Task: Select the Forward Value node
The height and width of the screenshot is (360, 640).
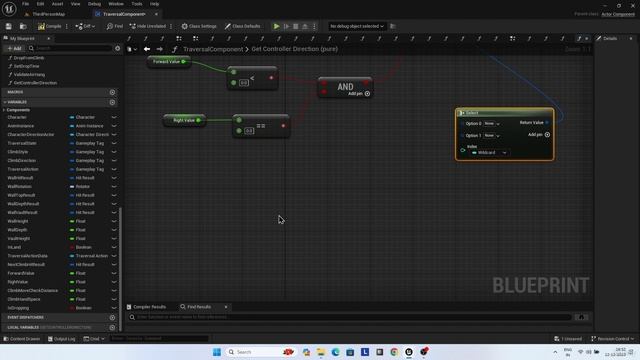Action: pyautogui.click(x=169, y=62)
